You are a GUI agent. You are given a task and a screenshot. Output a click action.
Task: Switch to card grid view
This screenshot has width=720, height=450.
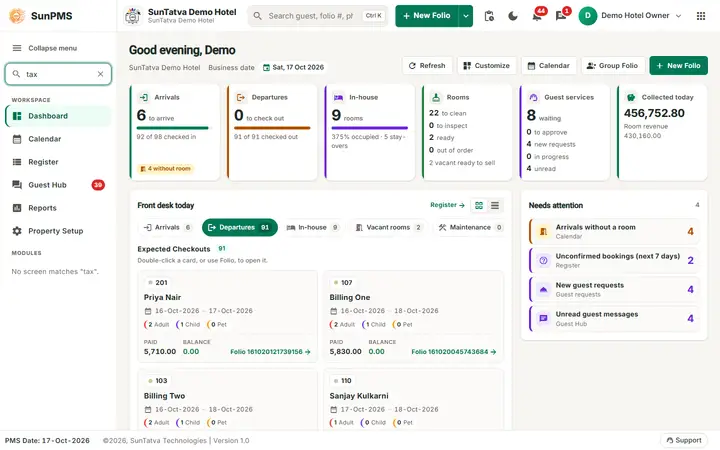[479, 205]
